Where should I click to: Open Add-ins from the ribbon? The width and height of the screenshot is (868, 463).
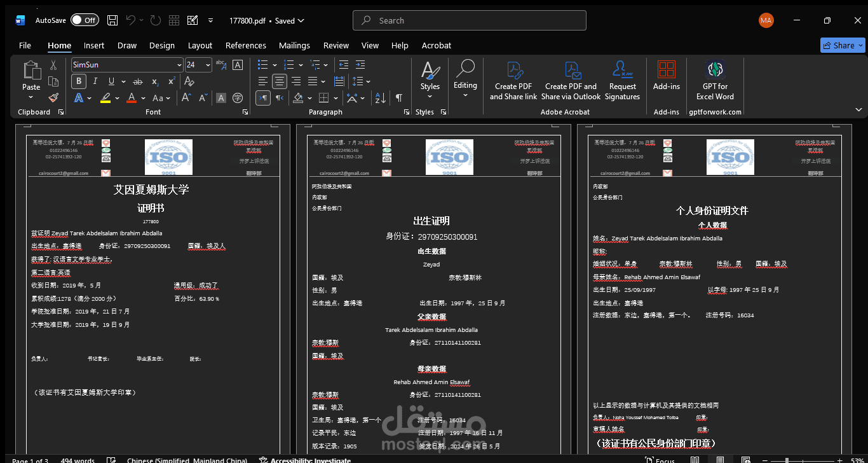click(667, 76)
